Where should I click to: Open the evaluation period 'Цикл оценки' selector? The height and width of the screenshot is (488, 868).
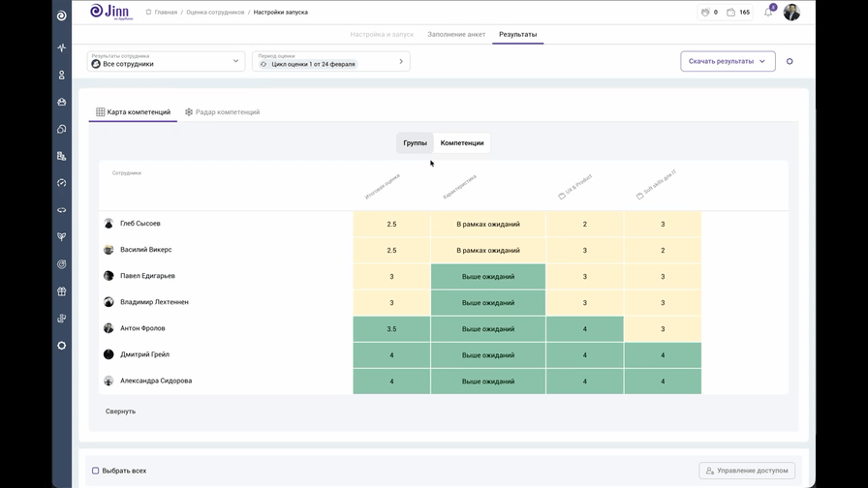(x=330, y=61)
